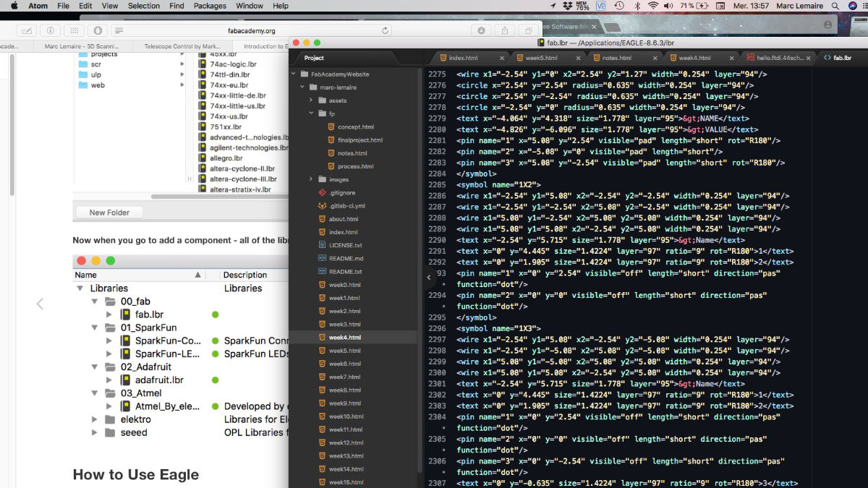Click the Name column header to sort
This screenshot has width=868, height=488.
click(x=138, y=275)
